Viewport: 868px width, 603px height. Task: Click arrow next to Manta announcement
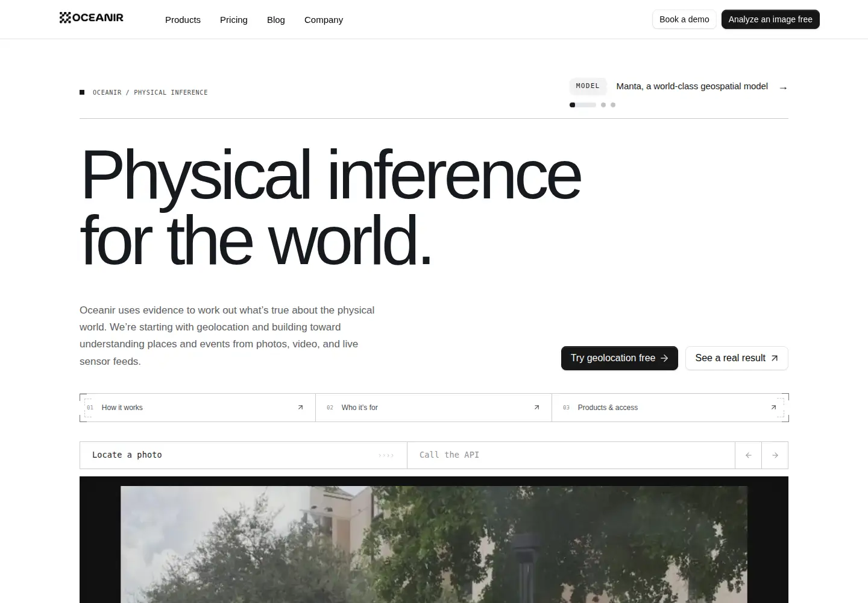[783, 88]
